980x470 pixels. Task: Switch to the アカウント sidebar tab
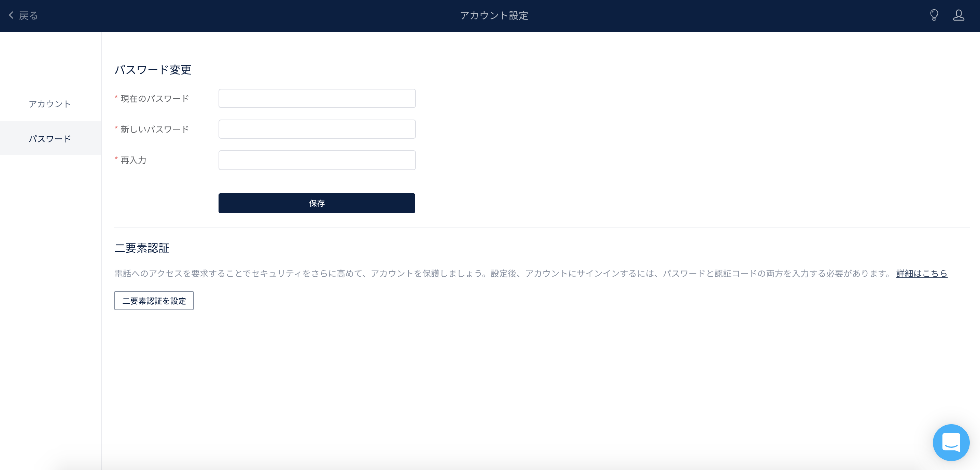point(50,104)
